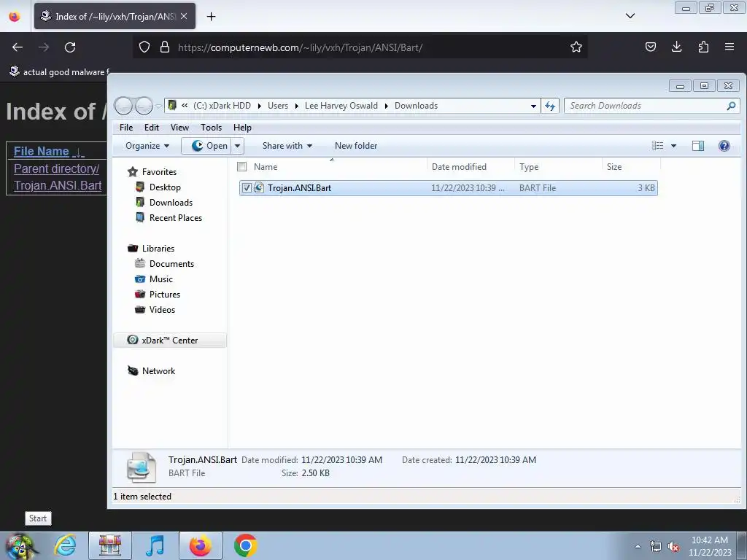Click xDark HDD breadcrumb segment
The height and width of the screenshot is (560, 747).
[222, 106]
